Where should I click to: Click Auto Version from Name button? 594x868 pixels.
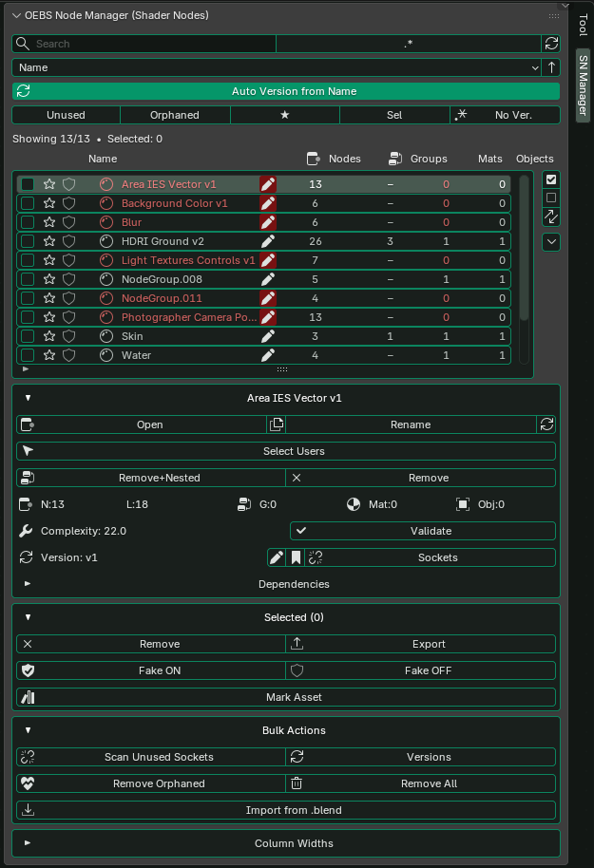tap(286, 91)
